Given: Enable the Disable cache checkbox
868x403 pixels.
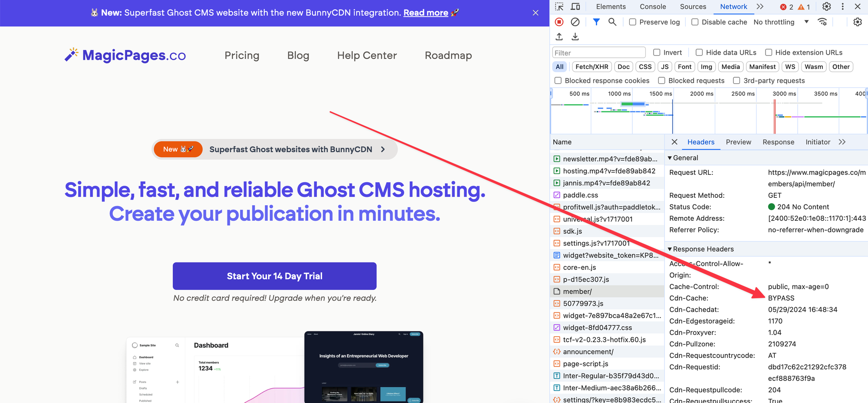Looking at the screenshot, I should pyautogui.click(x=695, y=22).
